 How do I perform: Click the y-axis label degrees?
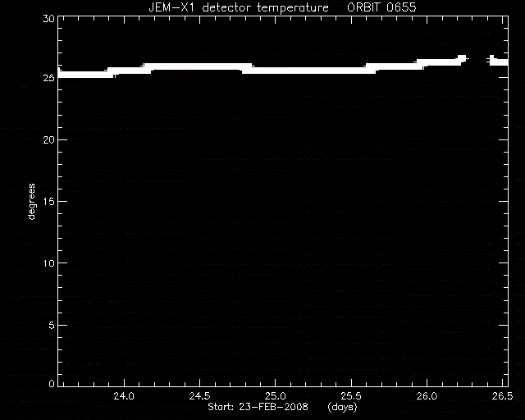click(x=31, y=202)
